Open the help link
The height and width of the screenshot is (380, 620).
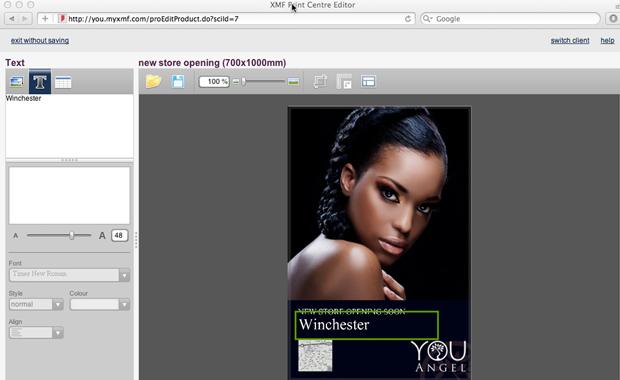click(x=607, y=40)
